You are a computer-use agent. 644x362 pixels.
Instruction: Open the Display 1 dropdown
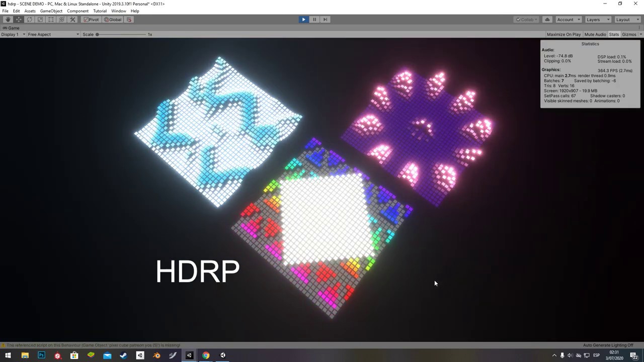tap(13, 34)
